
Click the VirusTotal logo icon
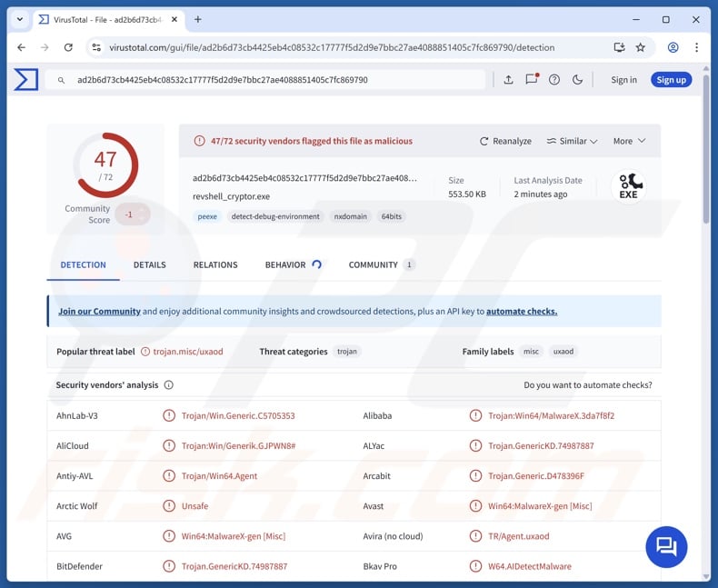(x=25, y=80)
